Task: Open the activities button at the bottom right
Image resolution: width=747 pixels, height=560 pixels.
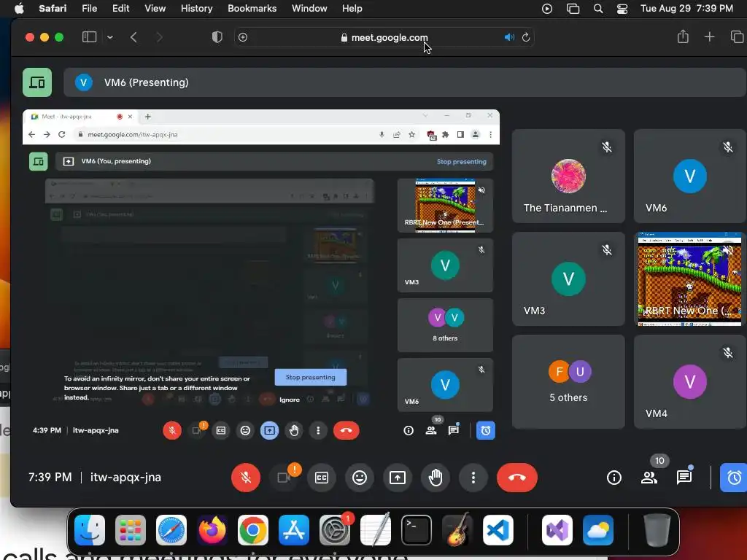Action: 734,477
